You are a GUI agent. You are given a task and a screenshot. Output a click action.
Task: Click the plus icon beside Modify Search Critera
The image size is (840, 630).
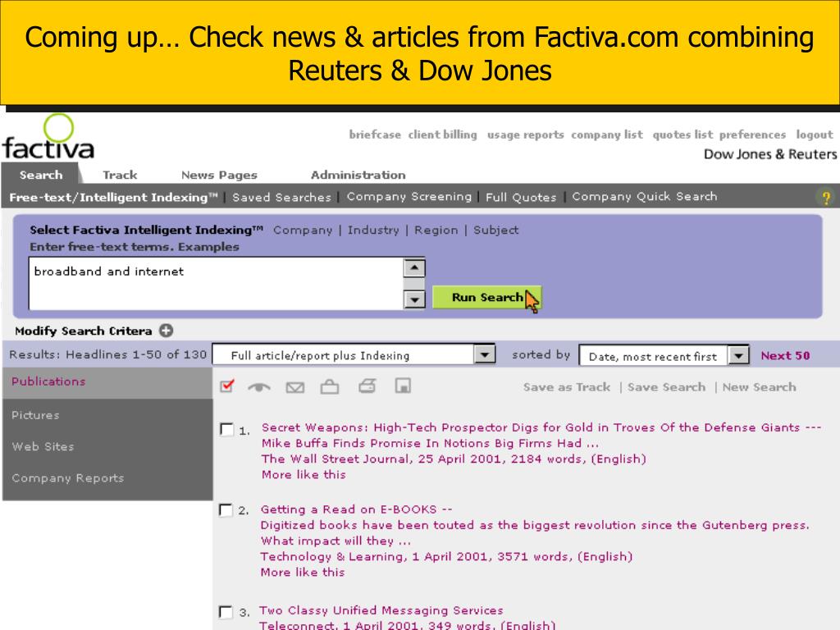[x=167, y=331]
